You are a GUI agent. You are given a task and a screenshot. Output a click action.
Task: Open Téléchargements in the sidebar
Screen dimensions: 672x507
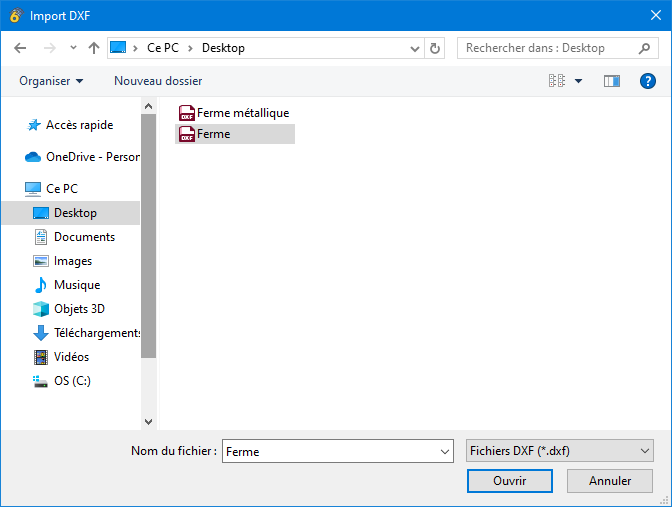click(97, 333)
